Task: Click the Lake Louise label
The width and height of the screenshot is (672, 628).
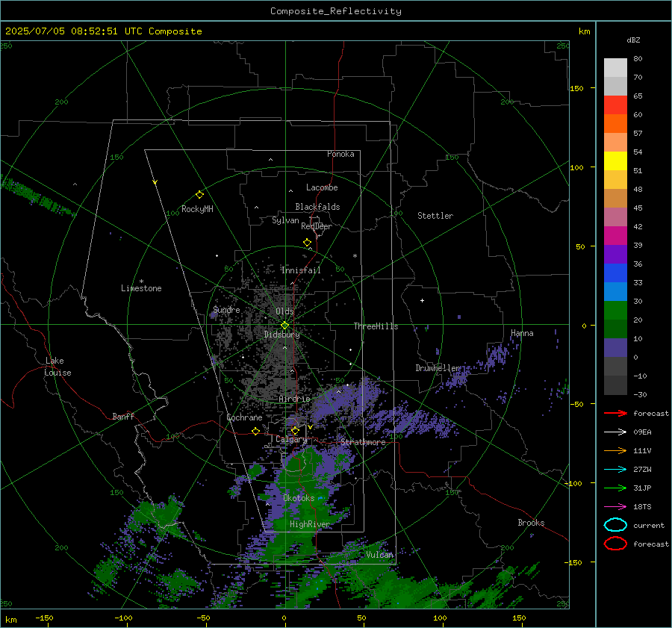Action: [x=57, y=367]
